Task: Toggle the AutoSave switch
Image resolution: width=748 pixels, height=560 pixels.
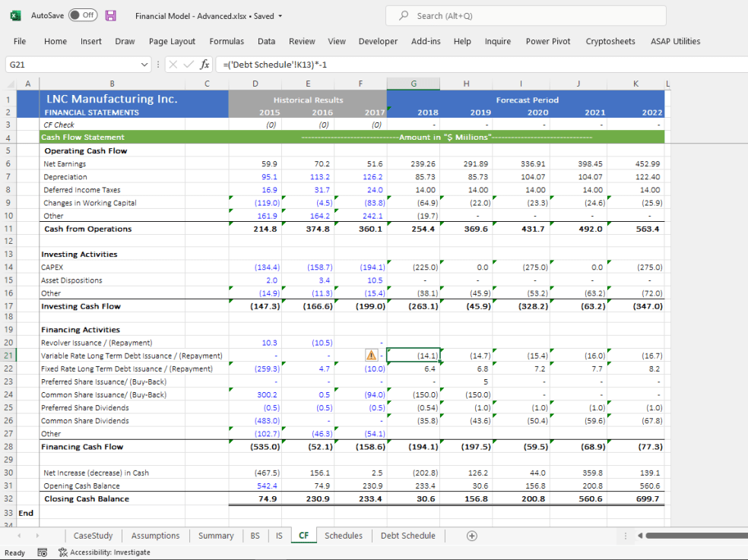Action: click(83, 15)
